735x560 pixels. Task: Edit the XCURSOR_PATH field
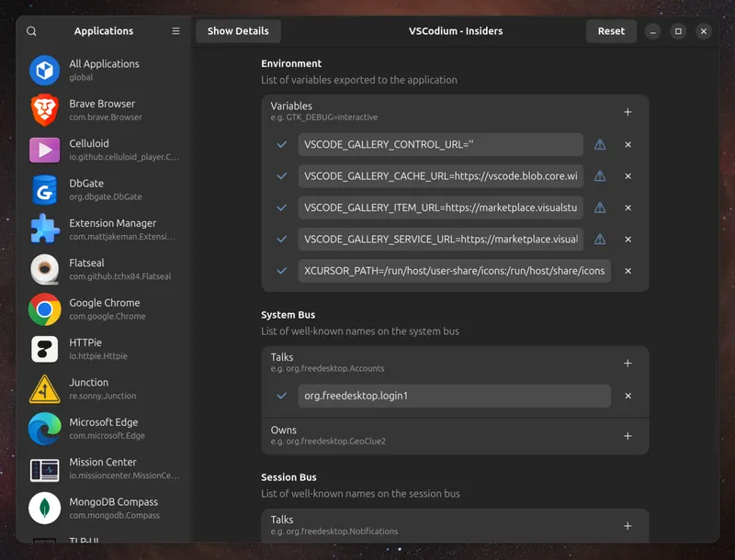(455, 271)
